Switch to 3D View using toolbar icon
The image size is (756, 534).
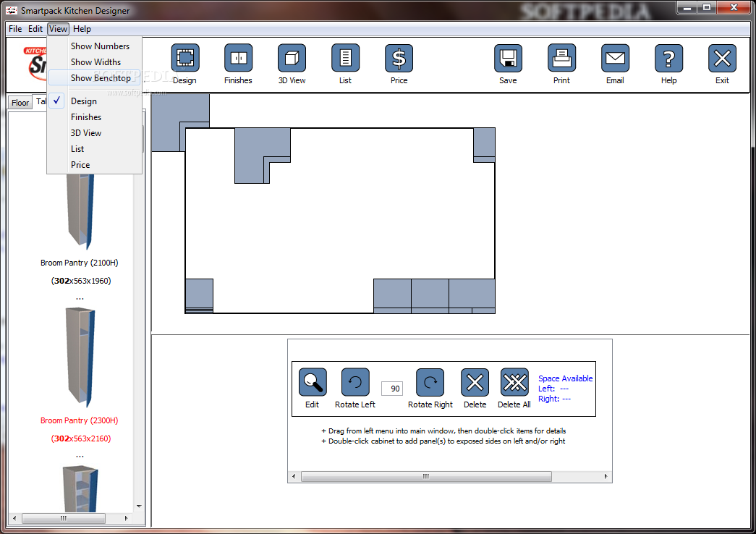pos(292,59)
